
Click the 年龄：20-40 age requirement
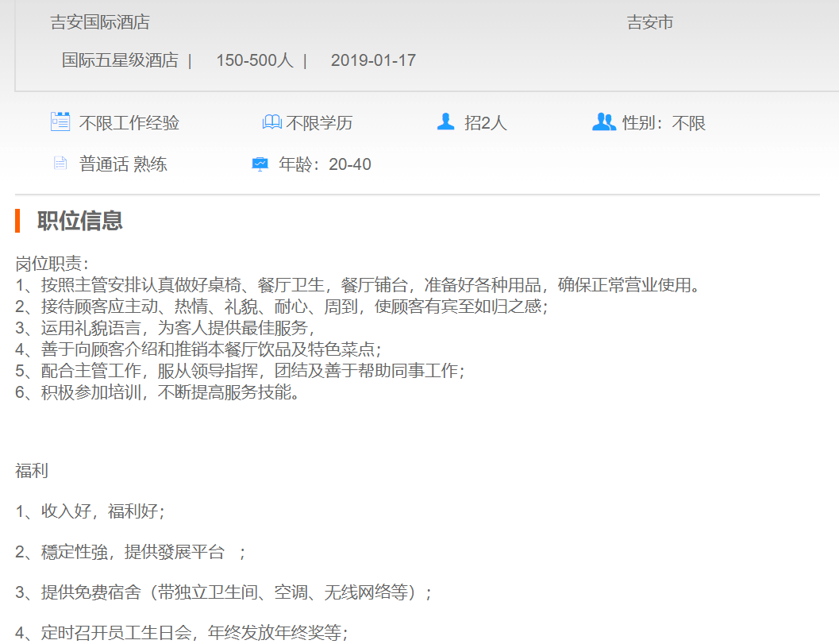click(x=325, y=164)
